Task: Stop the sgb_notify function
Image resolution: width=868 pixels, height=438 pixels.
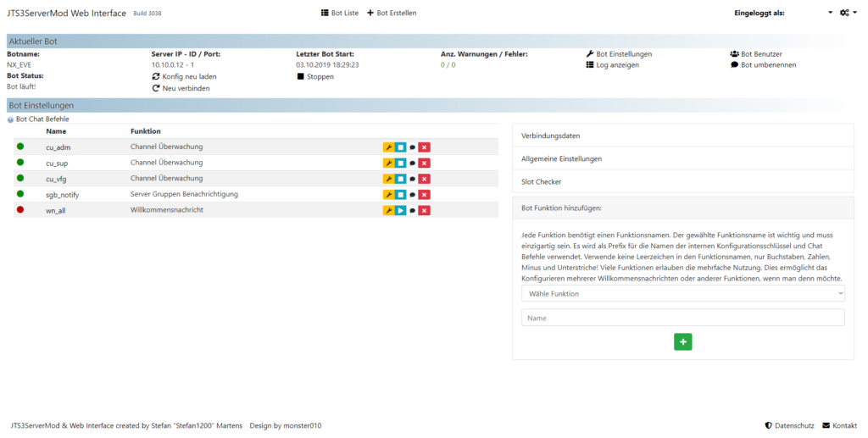Action: click(x=400, y=195)
